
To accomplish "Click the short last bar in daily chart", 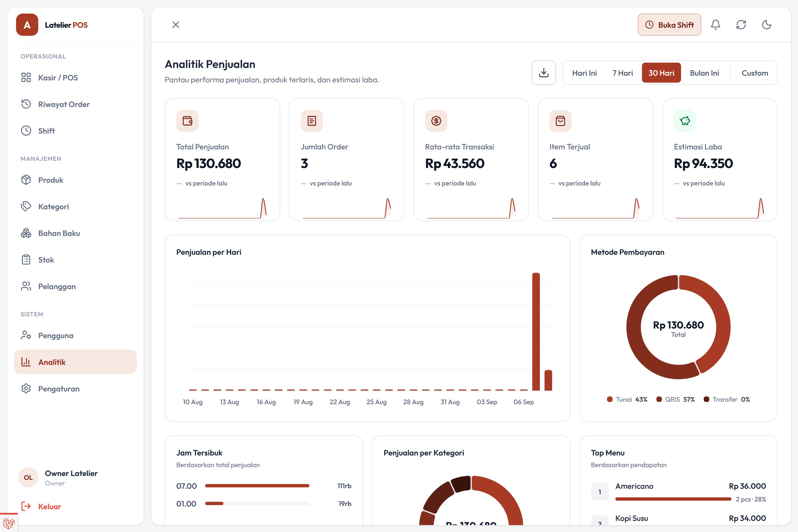I will pyautogui.click(x=548, y=380).
